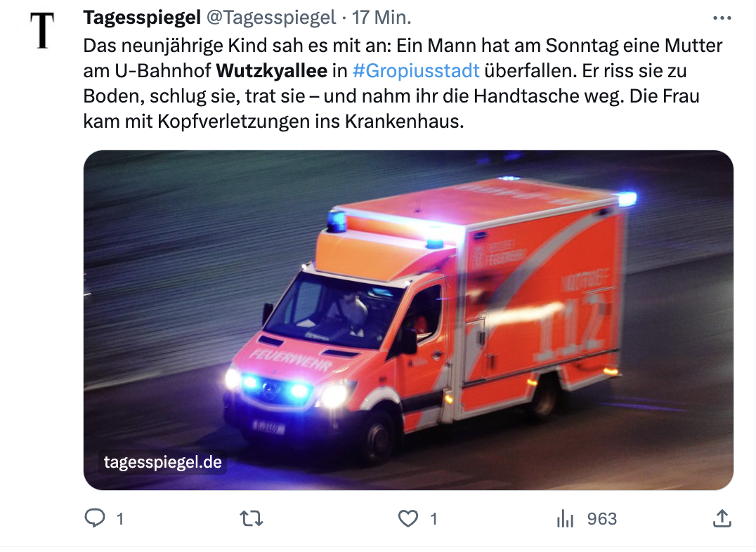Screen dimensions: 756x552
Task: Click the share upload arrow icon
Action: click(x=722, y=518)
